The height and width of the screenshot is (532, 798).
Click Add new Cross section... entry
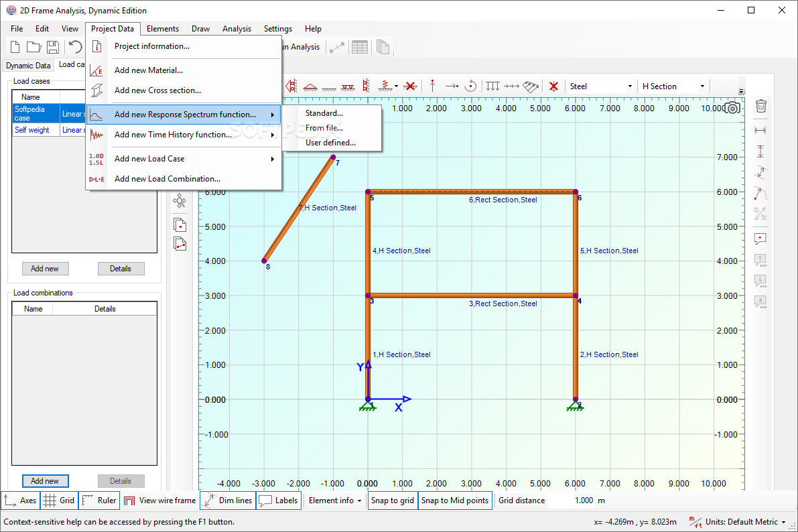pyautogui.click(x=184, y=90)
